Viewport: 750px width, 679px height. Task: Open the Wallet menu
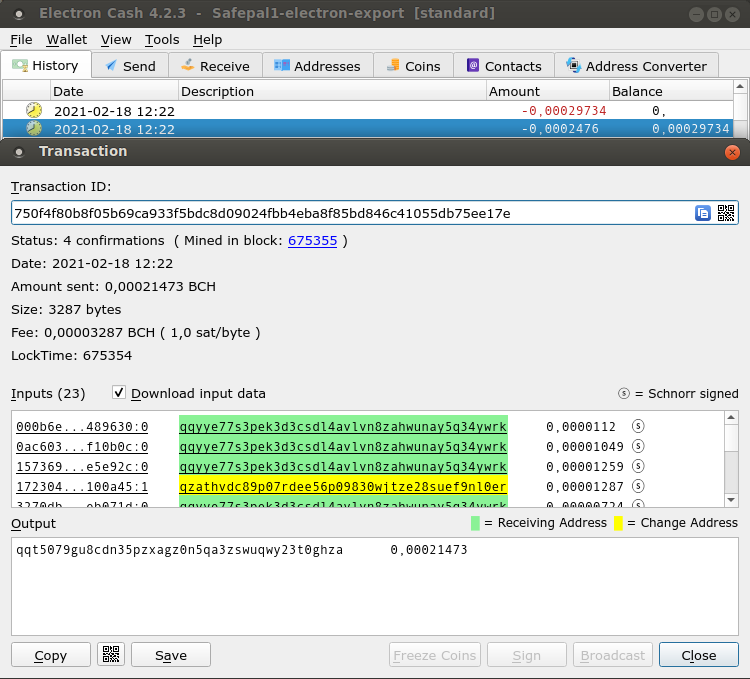pyautogui.click(x=66, y=40)
